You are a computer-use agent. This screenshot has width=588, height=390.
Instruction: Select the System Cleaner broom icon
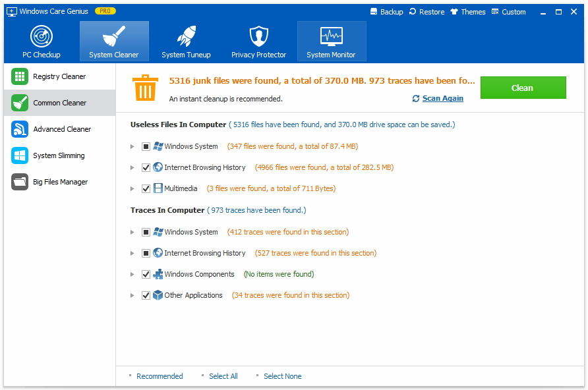(x=114, y=36)
